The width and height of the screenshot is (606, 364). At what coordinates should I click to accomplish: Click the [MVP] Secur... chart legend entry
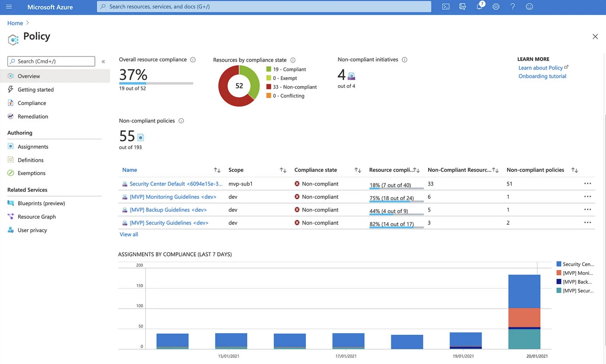pos(575,291)
